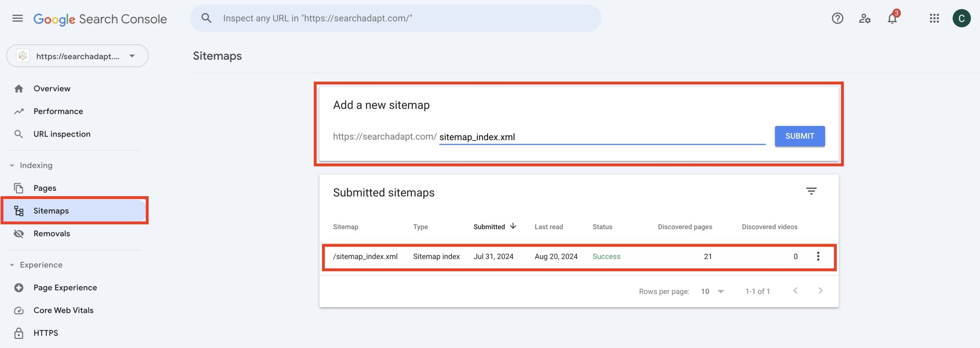Click the Google Search Console logo
This screenshot has width=980, height=348.
[x=100, y=19]
